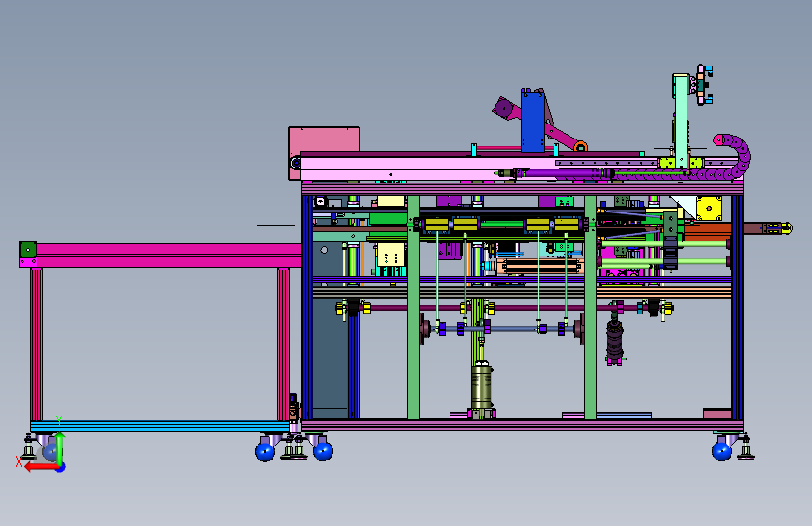
Task: Select the blue caster wheel at the far right
Action: click(722, 451)
